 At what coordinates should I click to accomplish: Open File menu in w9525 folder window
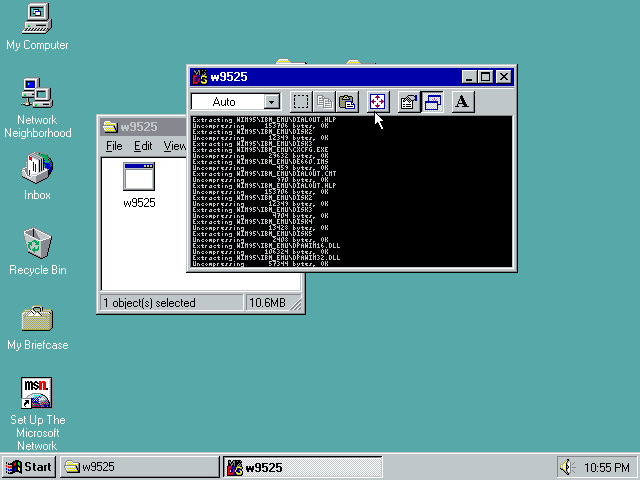pos(114,146)
